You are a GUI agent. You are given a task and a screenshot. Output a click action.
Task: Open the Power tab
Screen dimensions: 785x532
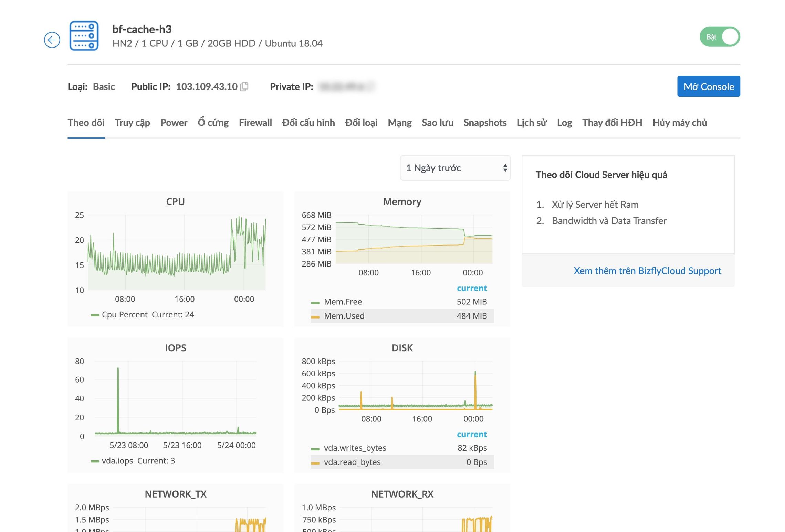(x=174, y=123)
